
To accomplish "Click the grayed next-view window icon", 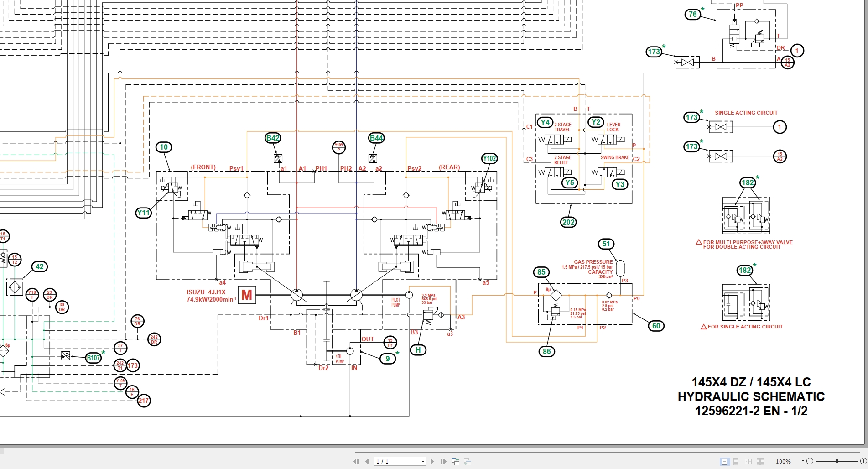I will 467,461.
